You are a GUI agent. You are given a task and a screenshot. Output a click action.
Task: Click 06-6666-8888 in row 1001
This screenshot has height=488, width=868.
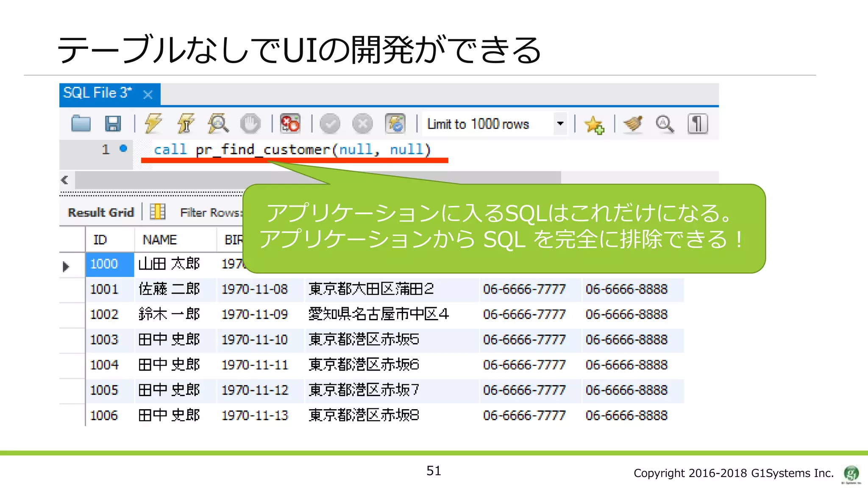(633, 289)
